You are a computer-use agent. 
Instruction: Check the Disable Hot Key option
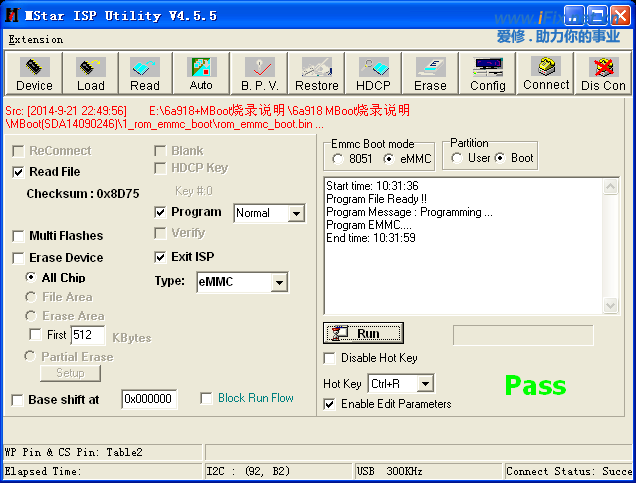330,358
